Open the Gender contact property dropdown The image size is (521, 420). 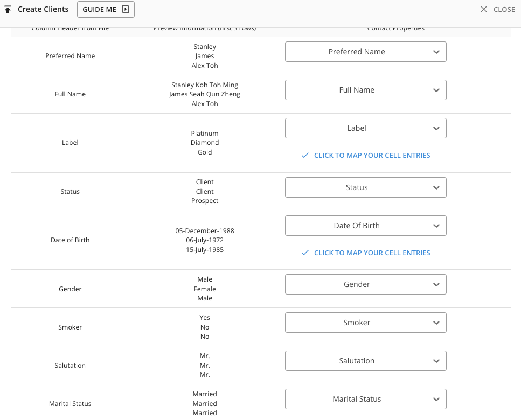point(365,284)
